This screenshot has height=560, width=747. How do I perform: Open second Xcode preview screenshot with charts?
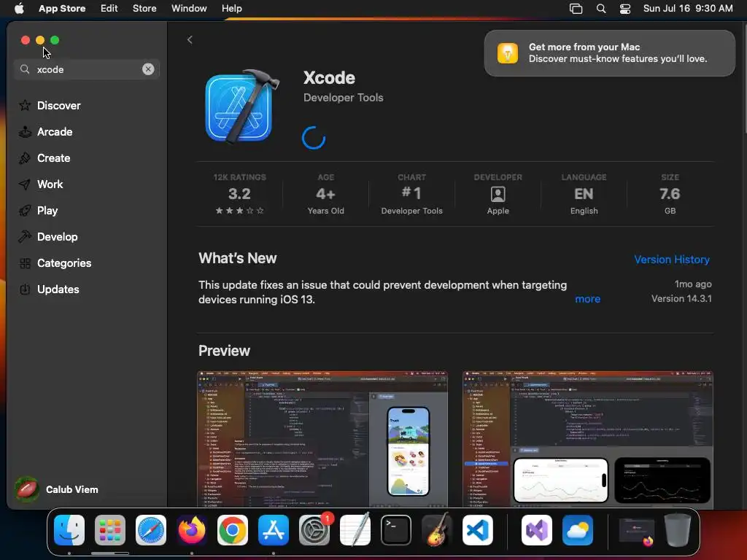[587, 438]
